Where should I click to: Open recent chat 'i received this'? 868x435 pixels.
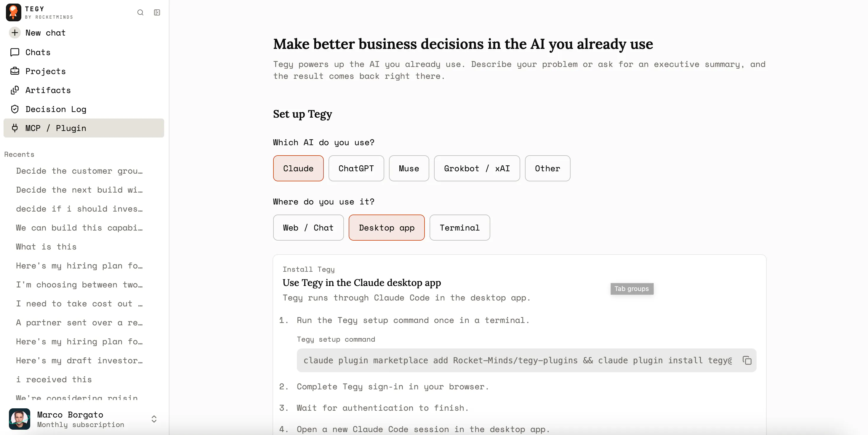pyautogui.click(x=54, y=379)
